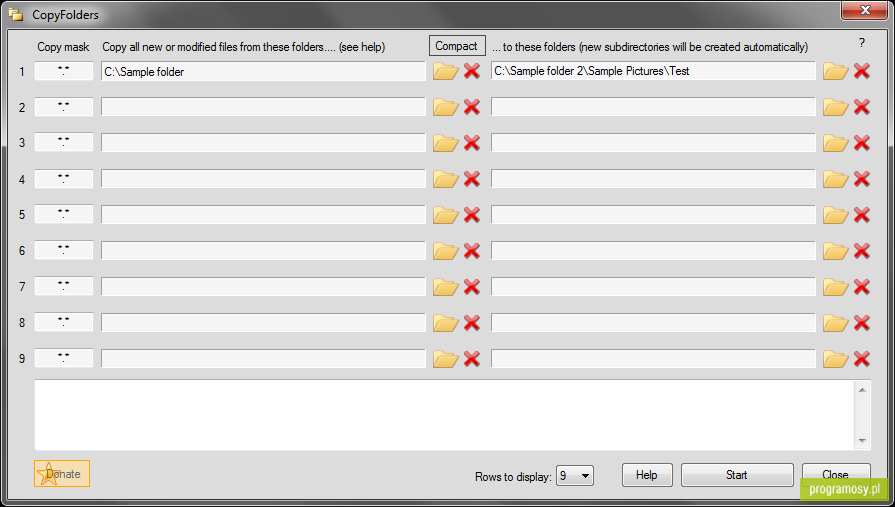Browse for source folder in row 1
Viewport: 895px width, 507px height.
point(446,71)
